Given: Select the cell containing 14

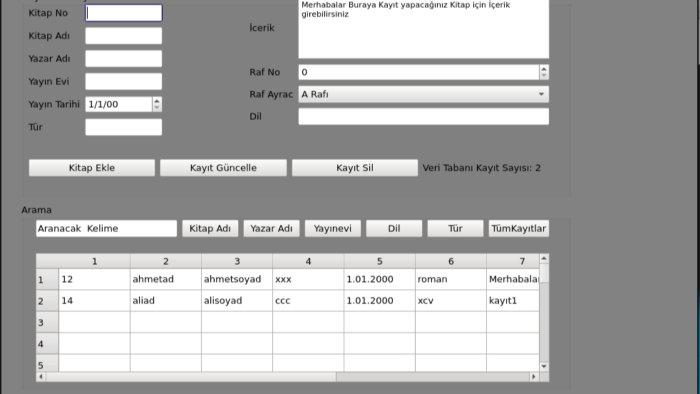Looking at the screenshot, I should [94, 301].
